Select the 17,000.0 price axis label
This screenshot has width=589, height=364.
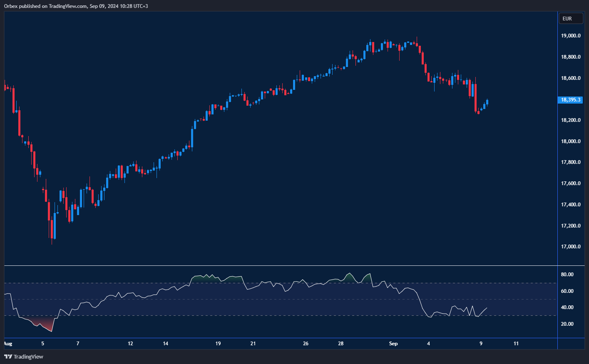point(571,247)
